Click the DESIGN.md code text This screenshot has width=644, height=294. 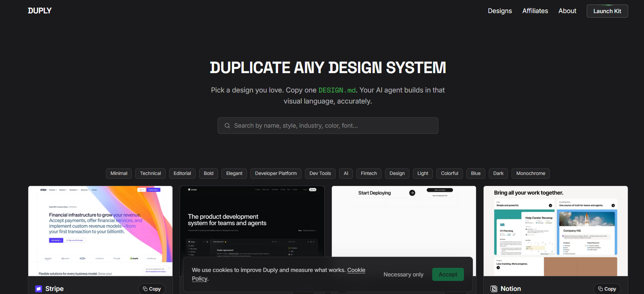pyautogui.click(x=337, y=90)
